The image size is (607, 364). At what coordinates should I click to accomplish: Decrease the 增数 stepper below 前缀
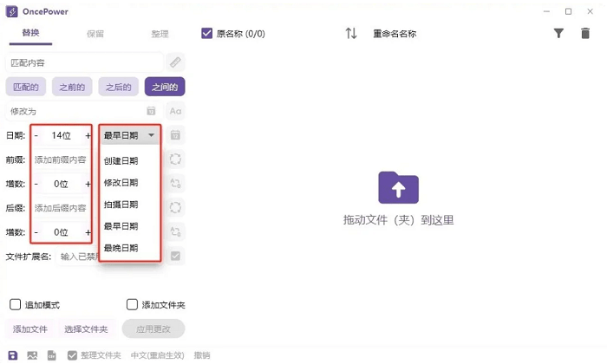pos(36,184)
